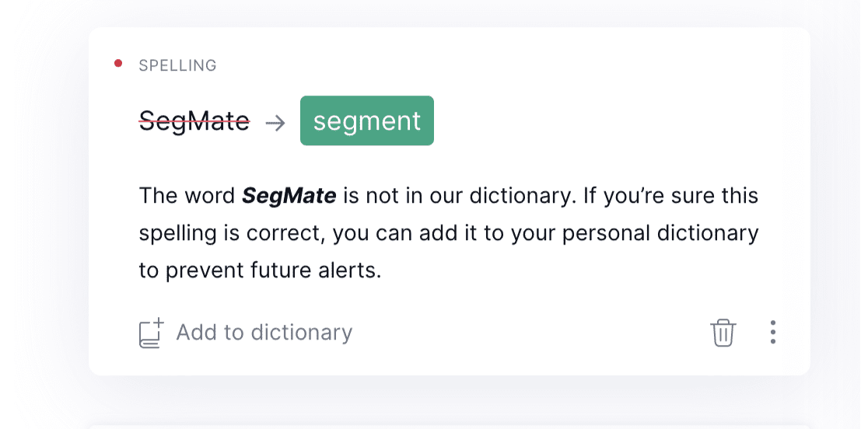
Task: Select the SPELLING category label
Action: [x=177, y=66]
